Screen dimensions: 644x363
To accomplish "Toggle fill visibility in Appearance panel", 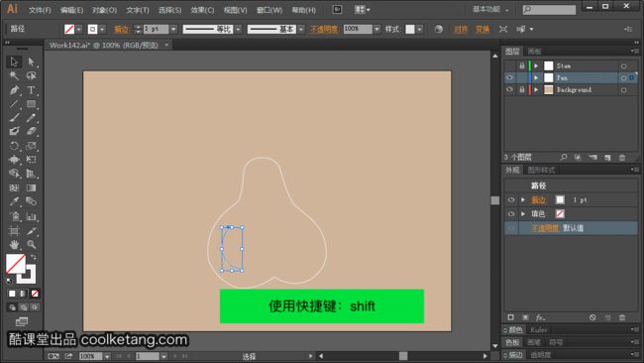I will [x=511, y=214].
